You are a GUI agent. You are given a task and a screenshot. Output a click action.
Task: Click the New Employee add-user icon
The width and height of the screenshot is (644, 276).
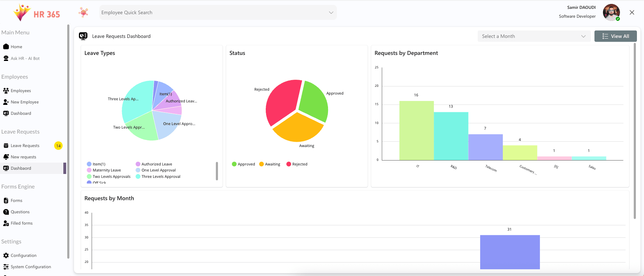point(6,102)
